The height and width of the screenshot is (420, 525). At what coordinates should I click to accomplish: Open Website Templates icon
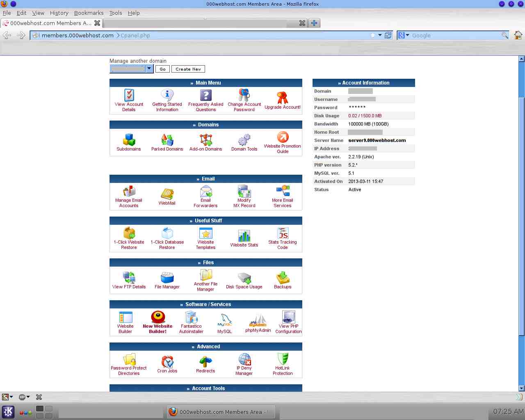[205, 233]
